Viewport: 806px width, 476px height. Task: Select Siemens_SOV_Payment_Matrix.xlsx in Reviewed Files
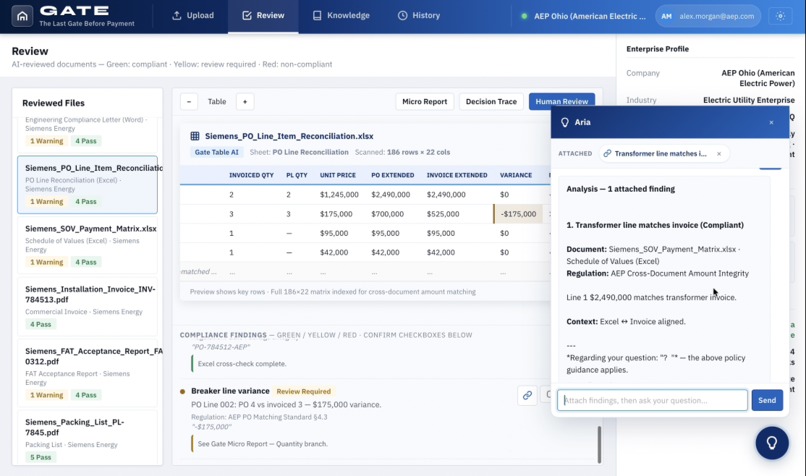87,245
